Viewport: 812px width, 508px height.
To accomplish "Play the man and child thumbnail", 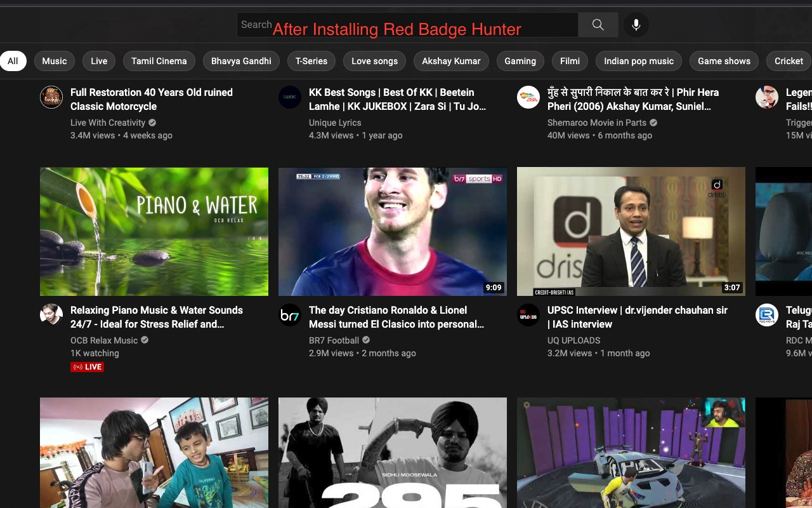I will point(154,453).
